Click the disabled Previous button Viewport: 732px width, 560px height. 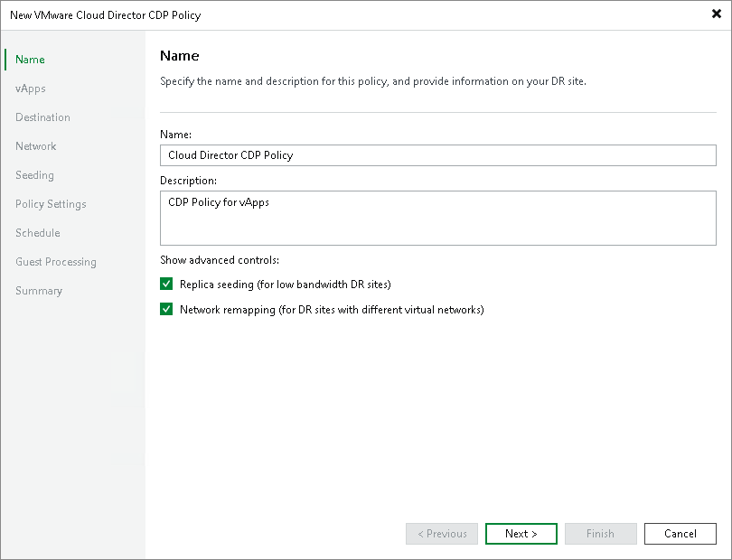442,534
